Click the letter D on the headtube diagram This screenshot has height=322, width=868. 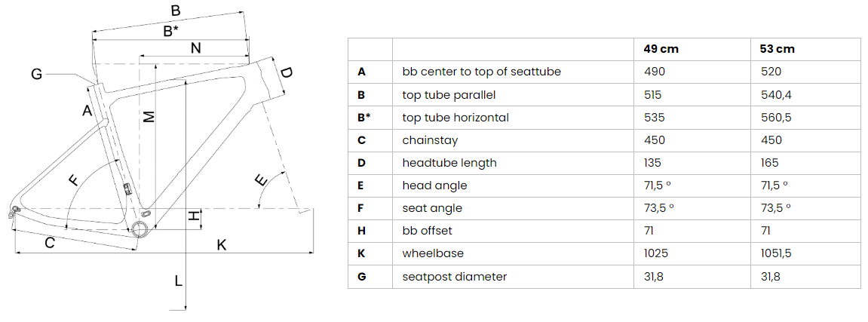(287, 72)
